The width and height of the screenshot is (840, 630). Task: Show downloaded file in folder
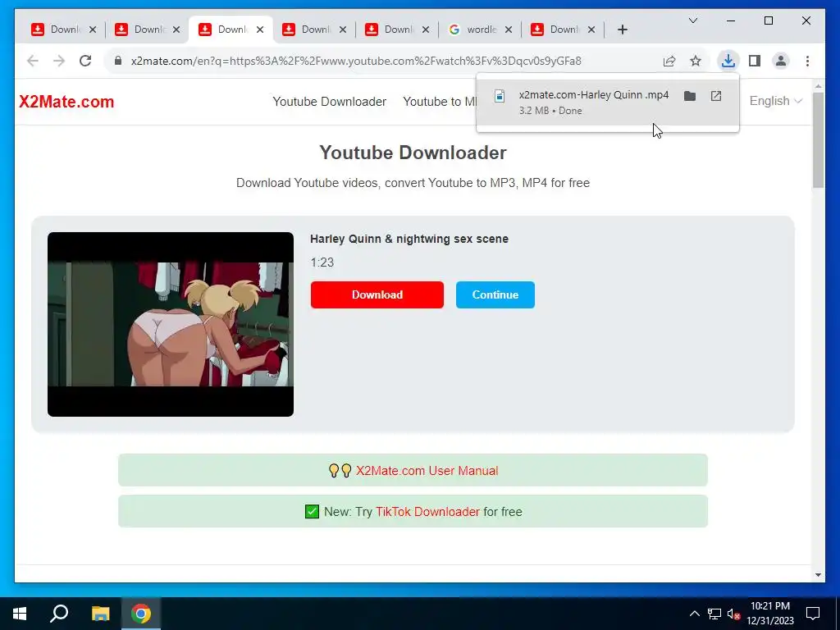[x=689, y=96]
